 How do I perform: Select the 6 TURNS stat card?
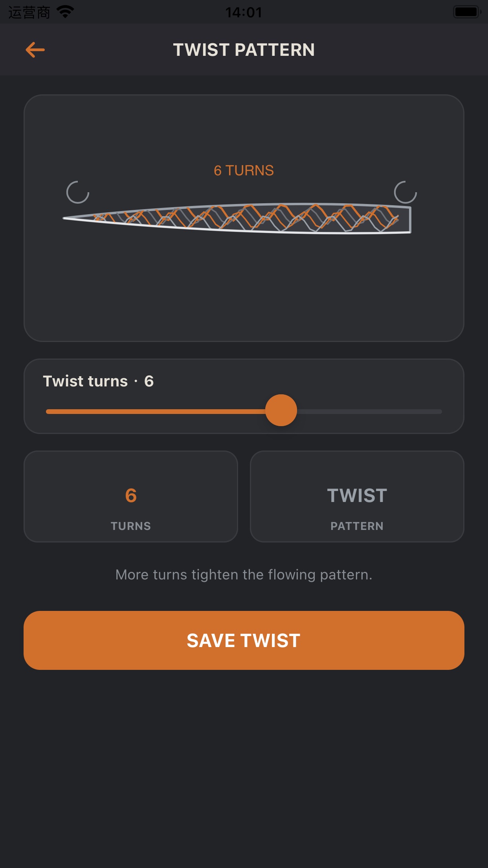131,497
